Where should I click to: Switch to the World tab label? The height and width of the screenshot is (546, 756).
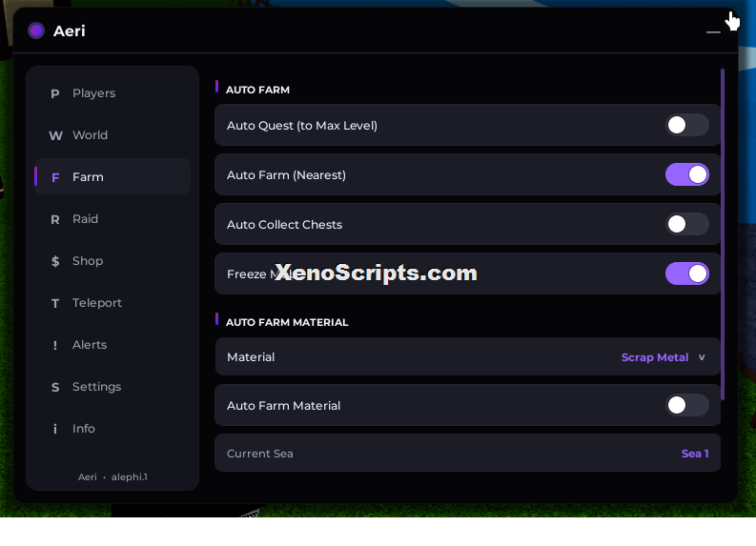[x=91, y=135]
